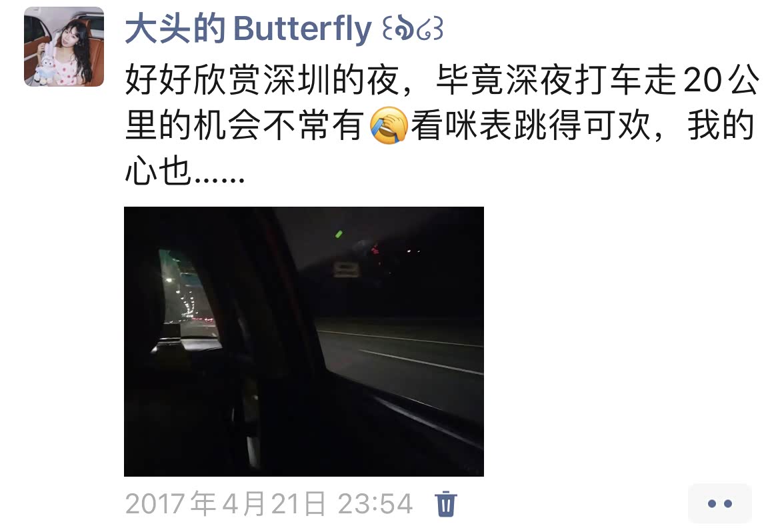
Task: Open the two-dot like and comment menu
Action: [719, 503]
